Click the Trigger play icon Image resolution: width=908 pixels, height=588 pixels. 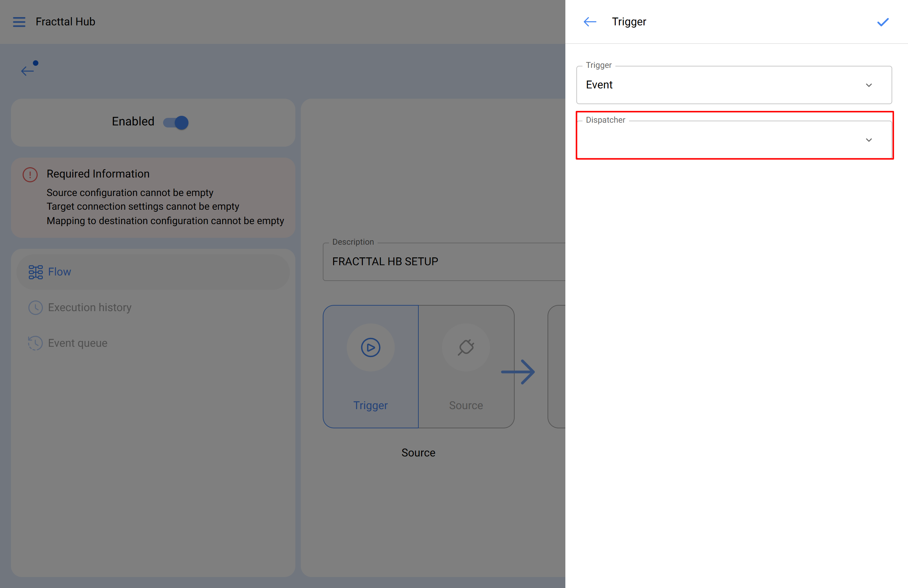[x=370, y=347]
